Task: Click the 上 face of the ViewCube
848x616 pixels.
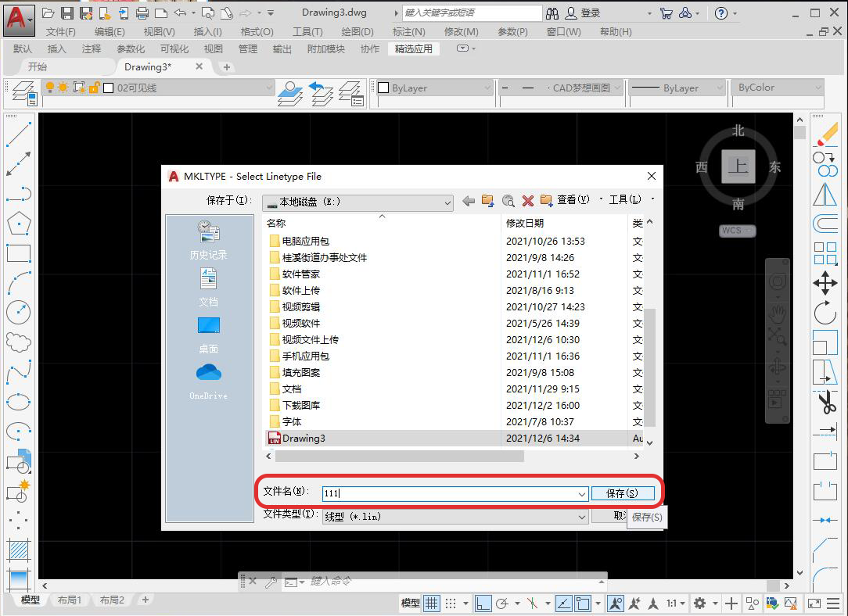Action: [x=738, y=167]
